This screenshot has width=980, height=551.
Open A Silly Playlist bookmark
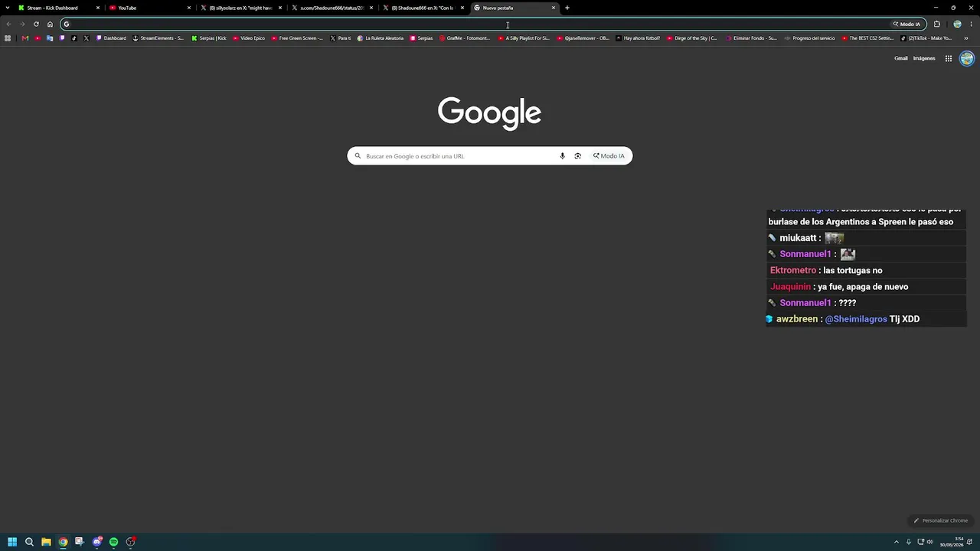(x=524, y=38)
